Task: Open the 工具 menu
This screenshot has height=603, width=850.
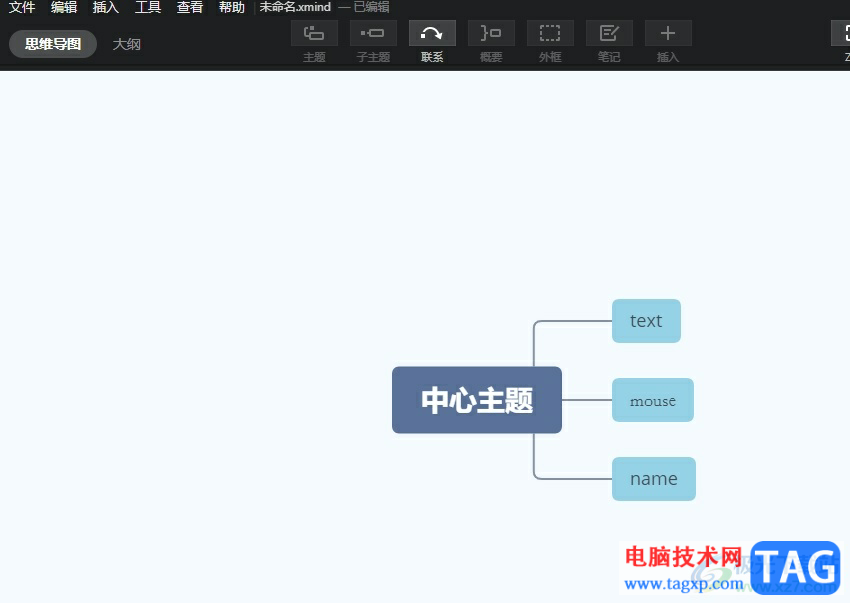Action: pos(148,7)
